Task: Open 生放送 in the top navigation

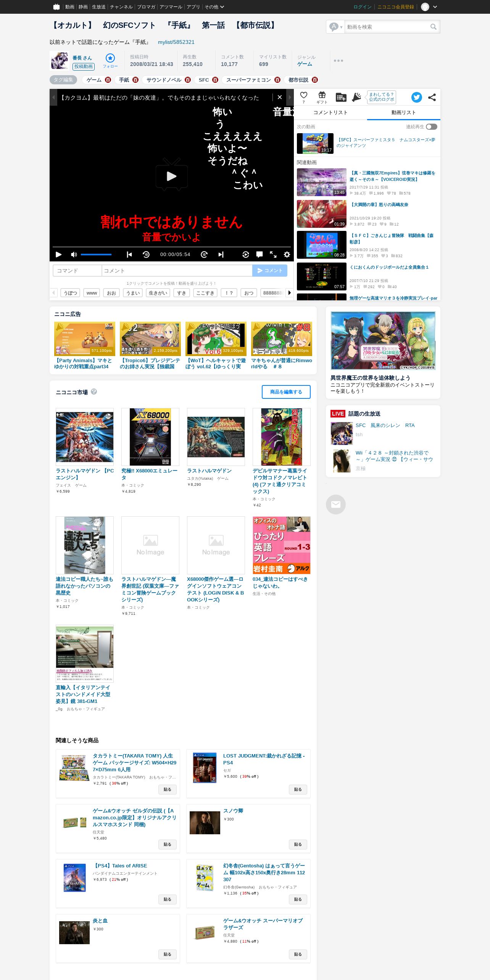Action: tap(98, 7)
